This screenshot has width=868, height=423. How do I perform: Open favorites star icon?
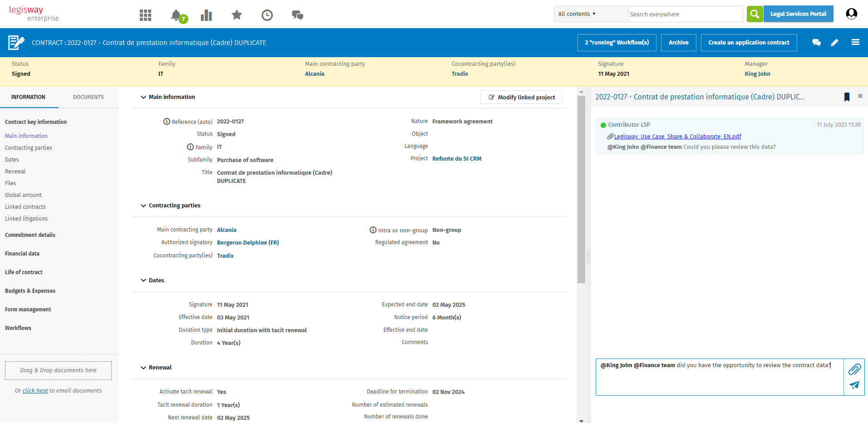click(237, 15)
